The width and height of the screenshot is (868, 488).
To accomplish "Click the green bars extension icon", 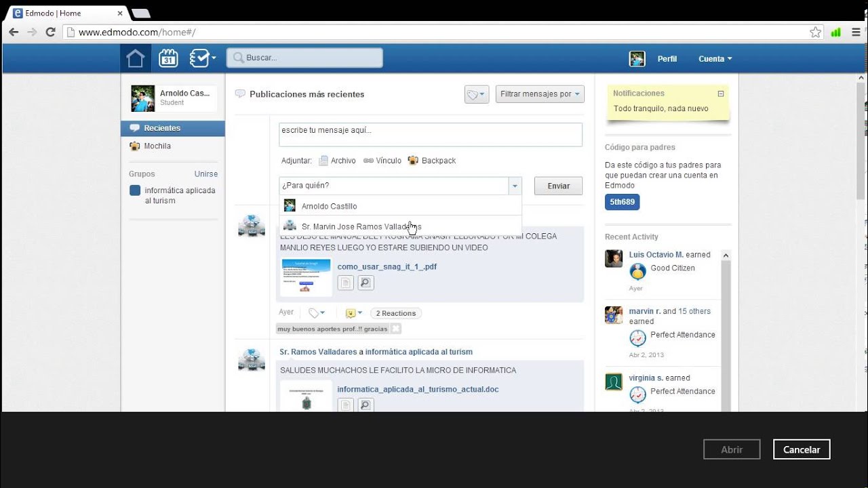I will click(835, 32).
